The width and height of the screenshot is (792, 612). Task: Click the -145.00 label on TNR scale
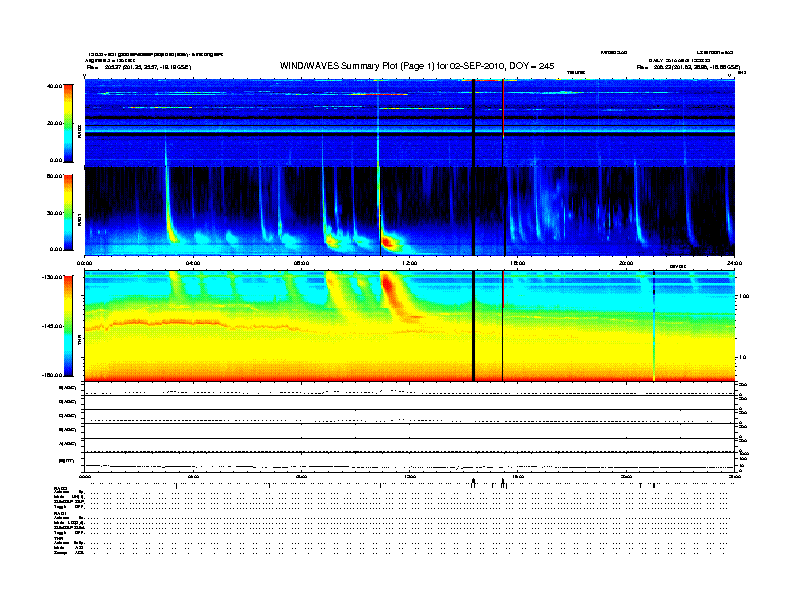(53, 326)
